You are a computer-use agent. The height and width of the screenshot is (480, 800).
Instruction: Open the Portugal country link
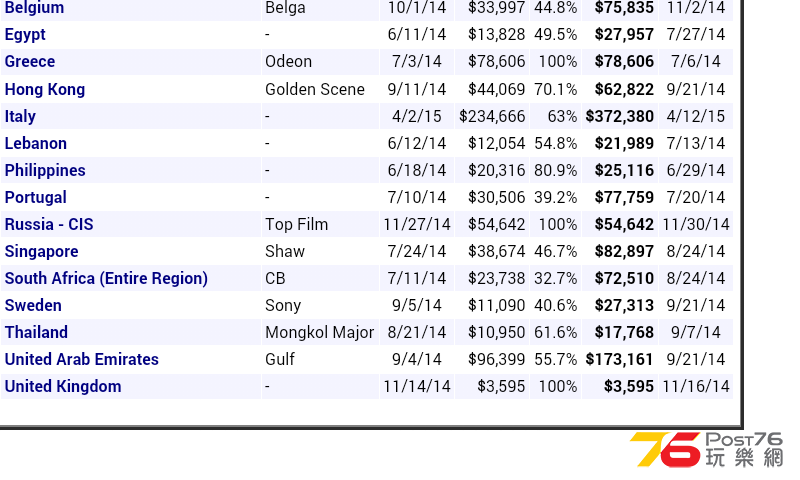tap(36, 197)
